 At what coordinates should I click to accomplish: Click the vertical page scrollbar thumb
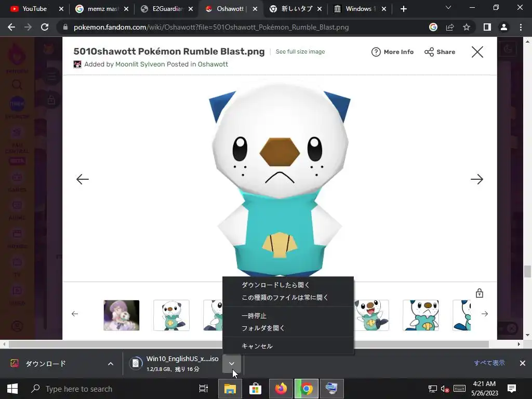[527, 271]
